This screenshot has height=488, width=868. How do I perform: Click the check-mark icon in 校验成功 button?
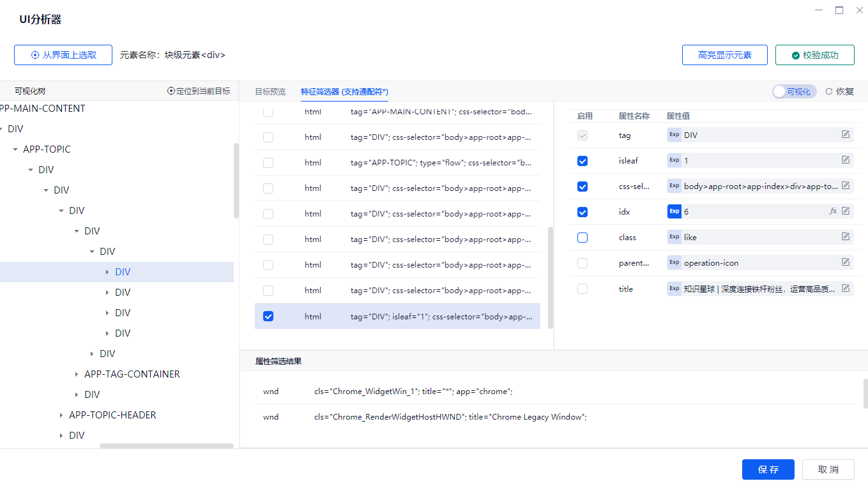tap(795, 55)
